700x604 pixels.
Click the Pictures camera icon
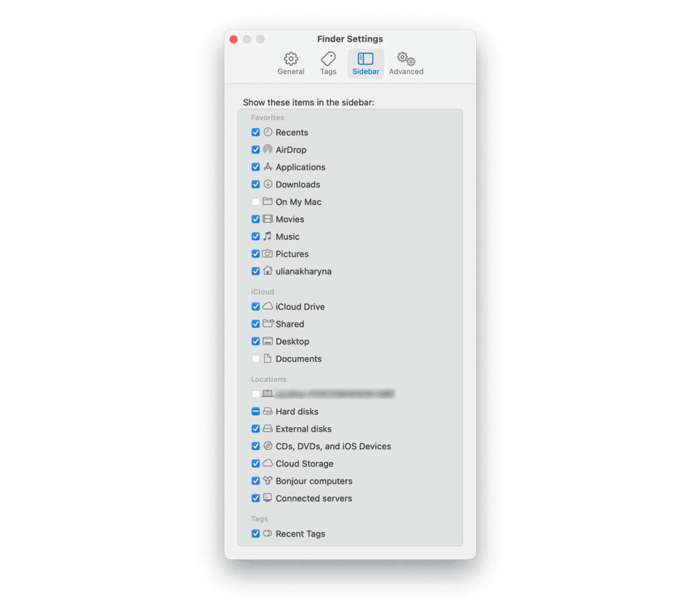(268, 254)
